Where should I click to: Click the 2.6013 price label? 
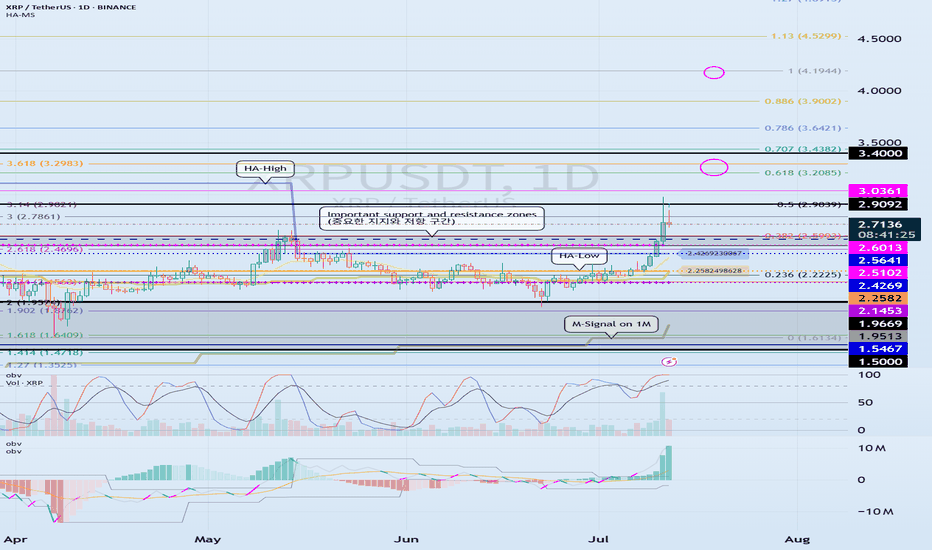coord(879,247)
